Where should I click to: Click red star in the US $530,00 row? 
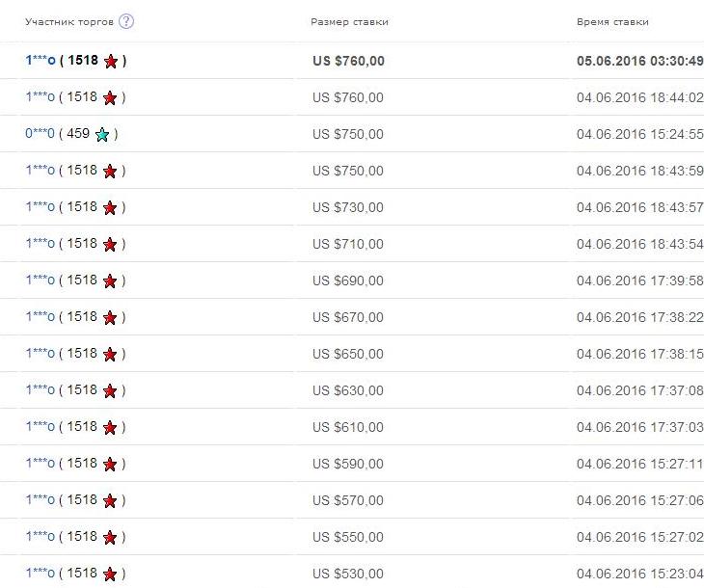point(110,574)
